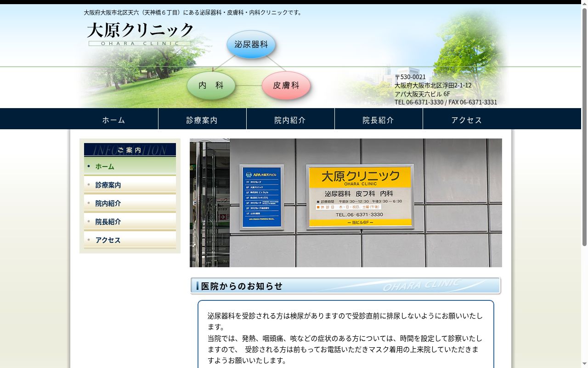Open 院長紹介 in the top navigation bar
This screenshot has height=368, width=588.
[x=379, y=120]
